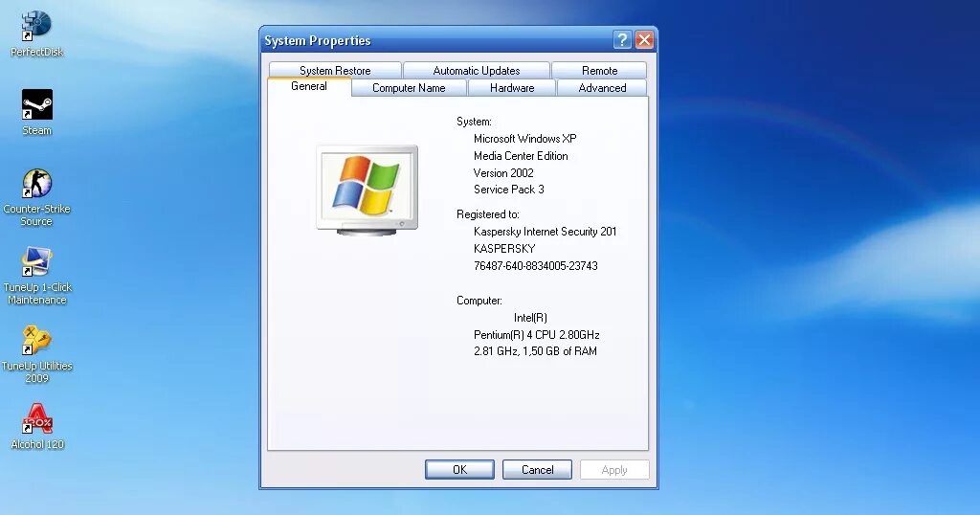Click the 'Media Center Edition' line
This screenshot has height=515, width=980.
521,156
